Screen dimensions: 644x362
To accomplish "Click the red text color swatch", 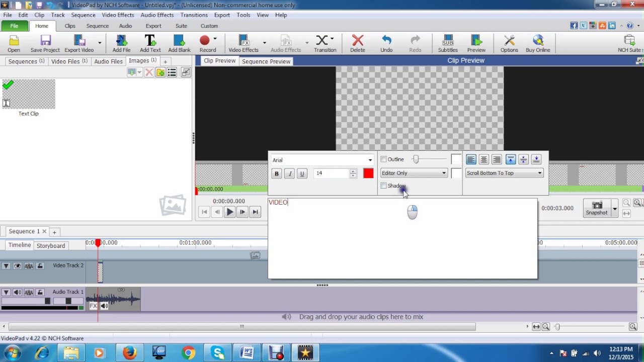I will click(368, 173).
